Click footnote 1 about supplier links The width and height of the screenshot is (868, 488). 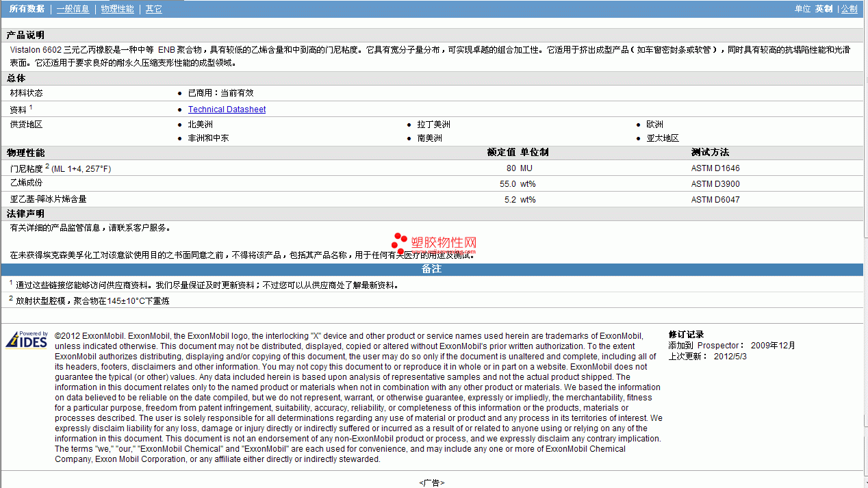[x=203, y=285]
